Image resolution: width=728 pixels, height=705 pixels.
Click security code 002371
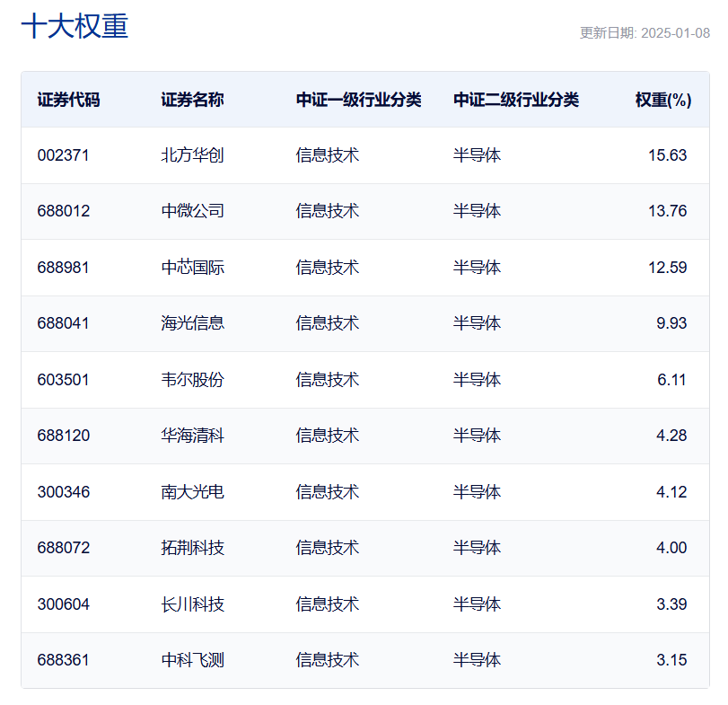click(64, 155)
